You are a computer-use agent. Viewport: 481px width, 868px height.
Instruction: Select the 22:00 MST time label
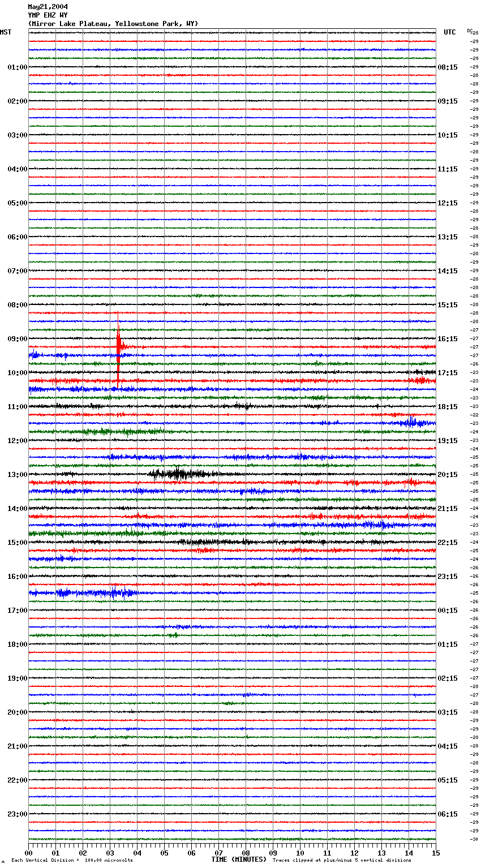18,780
